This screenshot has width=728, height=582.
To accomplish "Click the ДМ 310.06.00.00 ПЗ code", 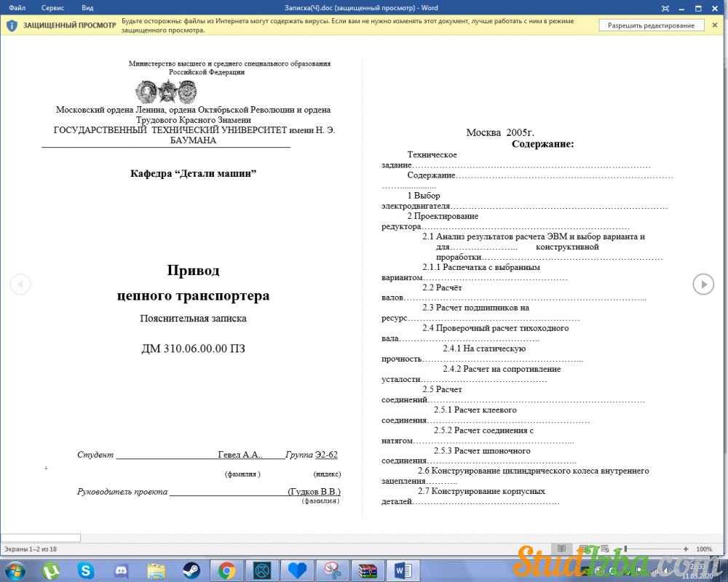I will [193, 348].
